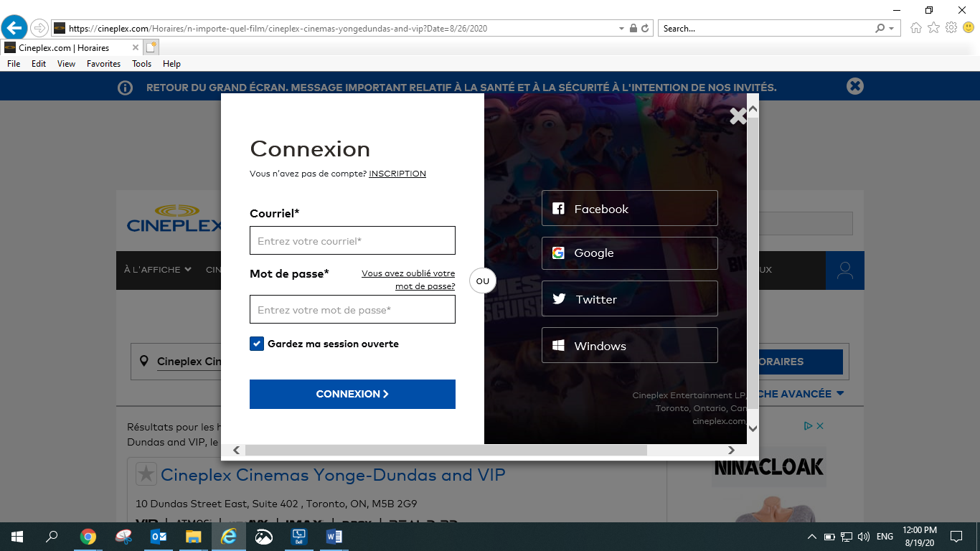
Task: Click the dialog vertical scroll down arrow
Action: pyautogui.click(x=753, y=428)
